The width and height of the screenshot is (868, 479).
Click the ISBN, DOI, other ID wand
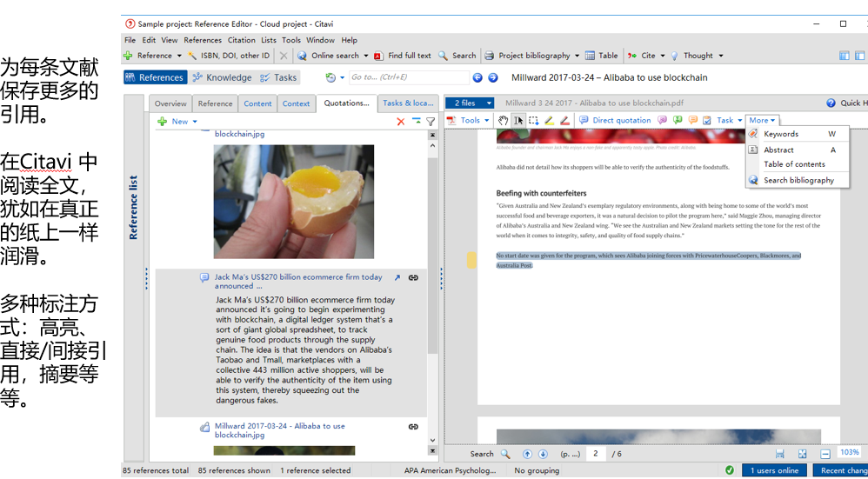(x=192, y=56)
